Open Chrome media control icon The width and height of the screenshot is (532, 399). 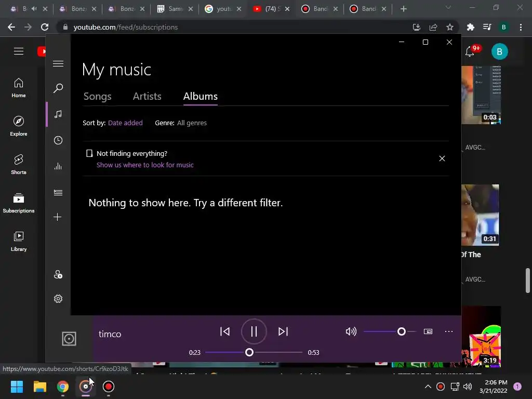[487, 27]
